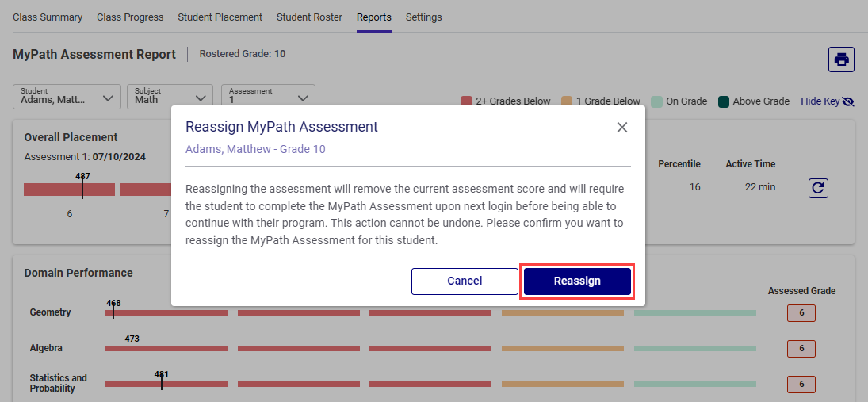Go to the Student Placement tab
Screen dimensions: 868x402
coord(220,17)
